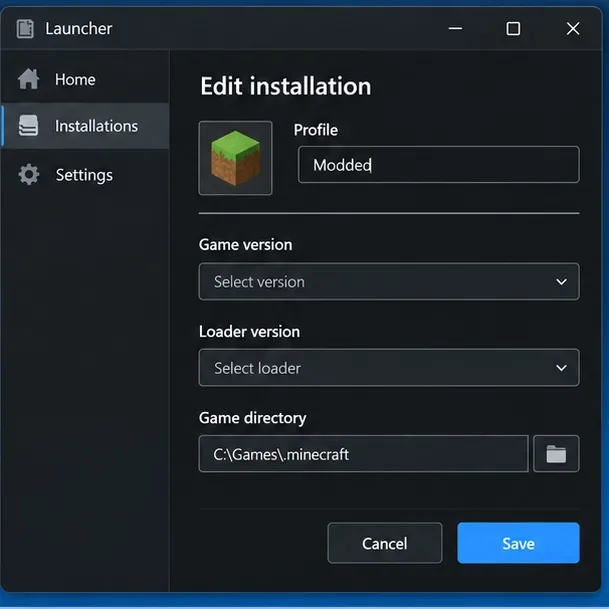This screenshot has height=609, width=609.
Task: Close the Launcher window
Action: (573, 28)
